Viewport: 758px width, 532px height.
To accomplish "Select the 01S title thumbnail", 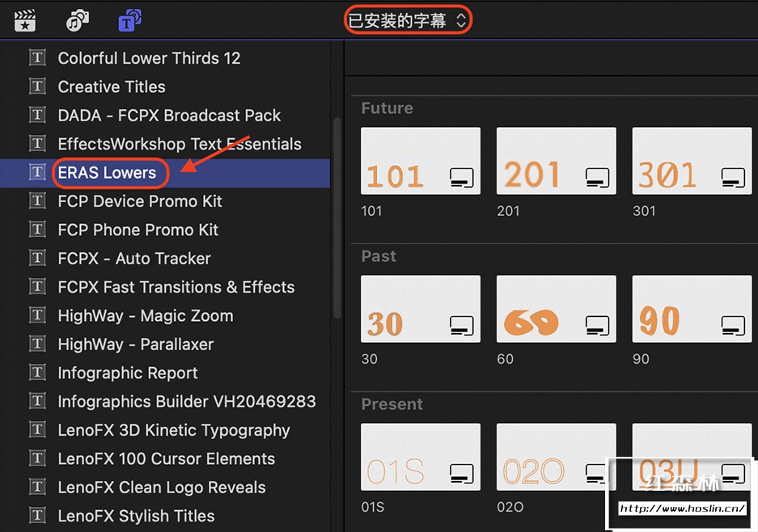I will coord(421,457).
